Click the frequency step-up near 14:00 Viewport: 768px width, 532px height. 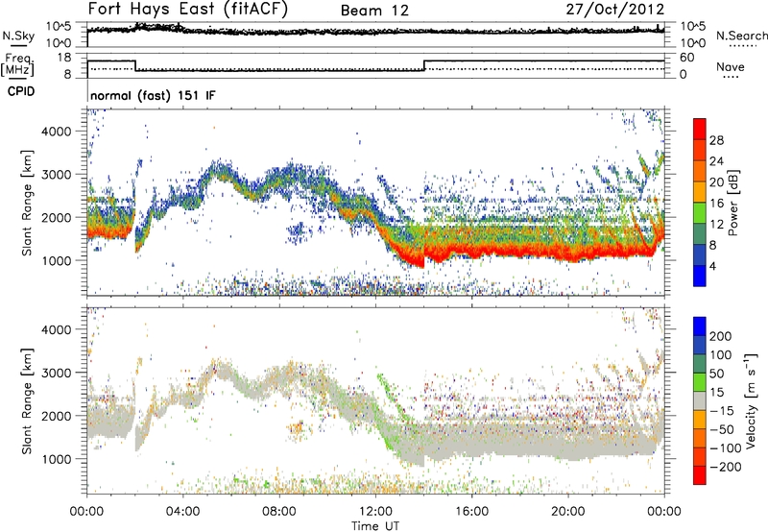coord(424,65)
